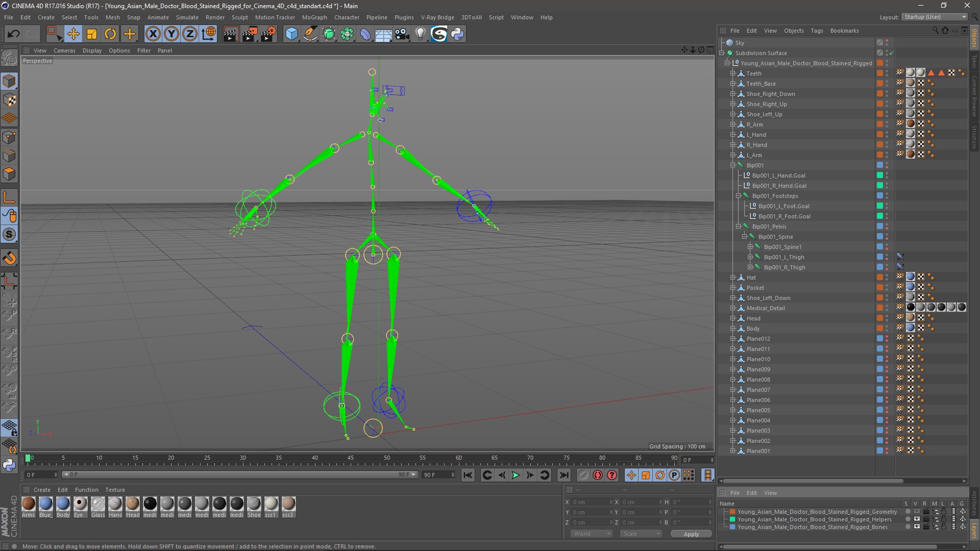Click the Go to Start playback button
Screen dimensions: 980x551
coord(468,475)
